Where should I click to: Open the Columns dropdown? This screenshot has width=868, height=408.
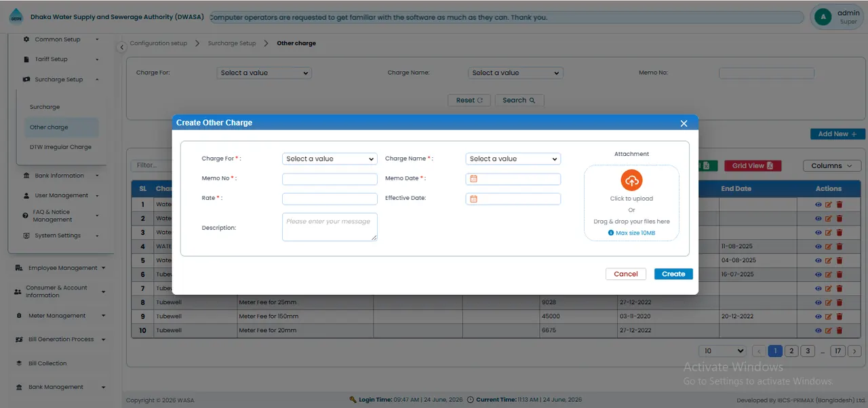[x=832, y=165]
